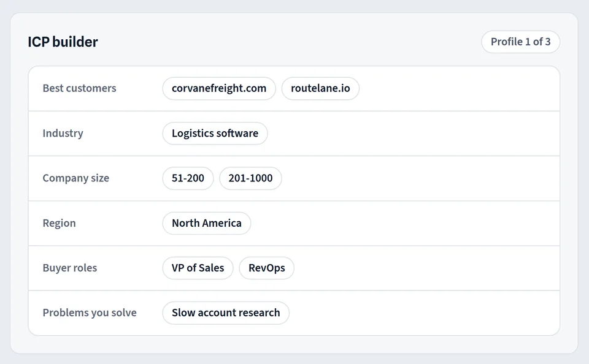Select the corvanefreight.com customer chip
Screen dimensions: 589x364
(219, 89)
